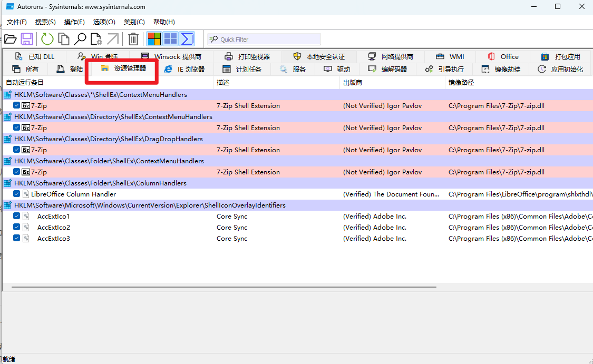Screen dimensions: 593x364
Task: Click the horizontal scrollbar below the list
Action: 224,287
